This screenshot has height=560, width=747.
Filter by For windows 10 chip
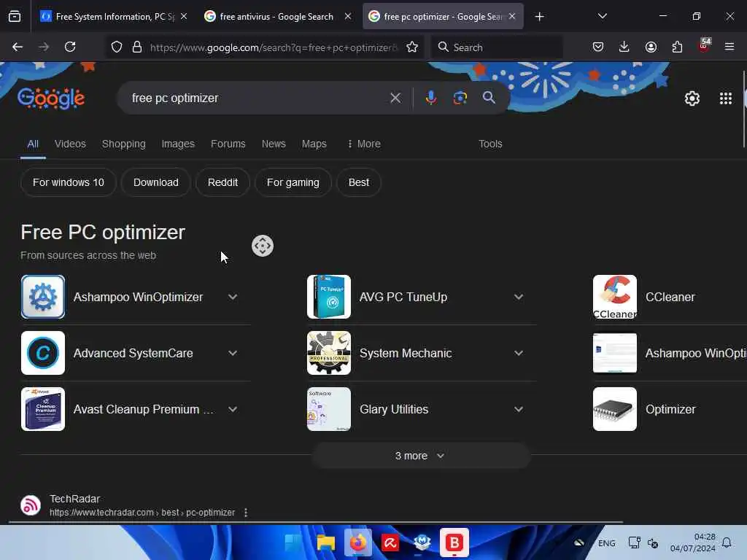(x=69, y=182)
